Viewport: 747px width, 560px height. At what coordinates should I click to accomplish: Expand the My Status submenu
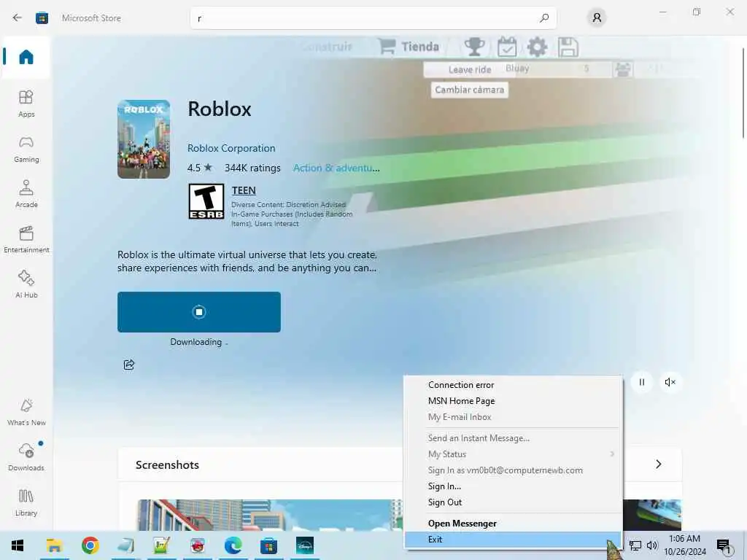coord(513,454)
